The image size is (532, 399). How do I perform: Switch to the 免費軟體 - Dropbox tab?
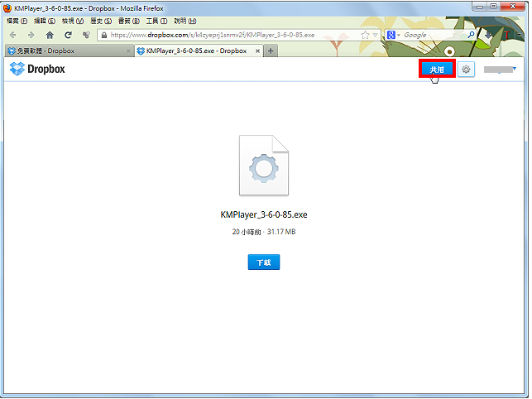click(x=69, y=51)
